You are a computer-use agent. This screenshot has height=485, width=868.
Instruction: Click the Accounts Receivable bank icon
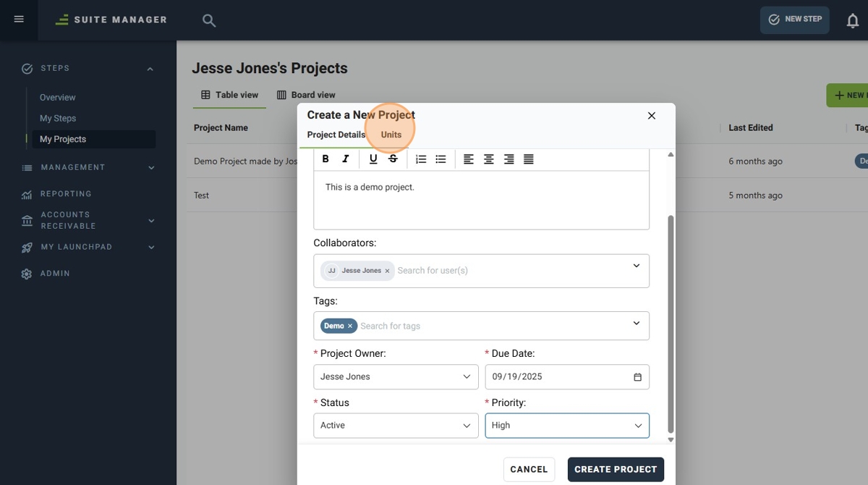27,221
